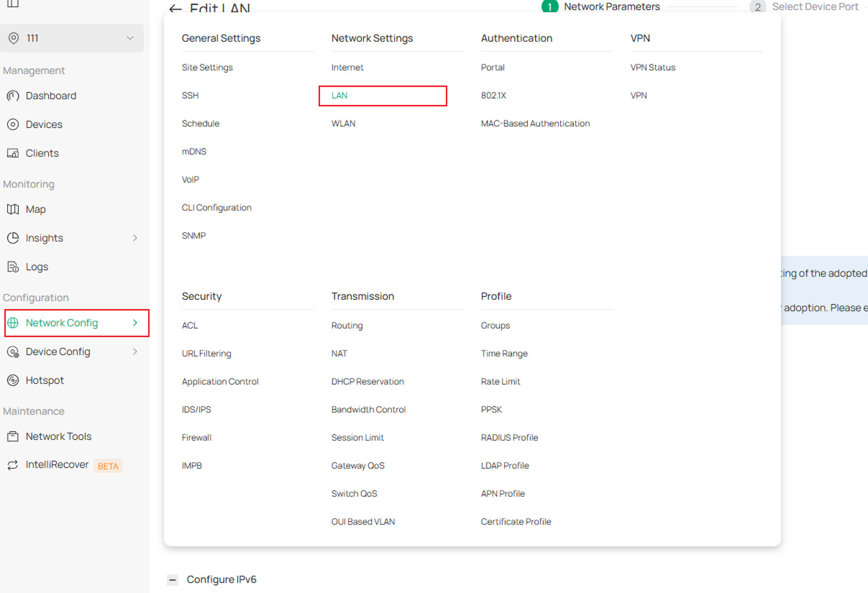Click the back arrow beside Edit LAN
The width and height of the screenshot is (868, 593).
[175, 8]
